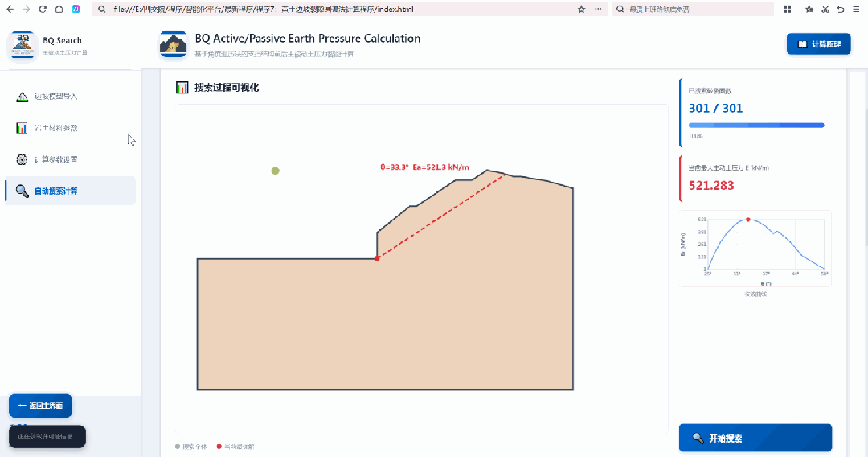The width and height of the screenshot is (868, 457).
Task: Reload the page with the refresh icon
Action: click(43, 10)
